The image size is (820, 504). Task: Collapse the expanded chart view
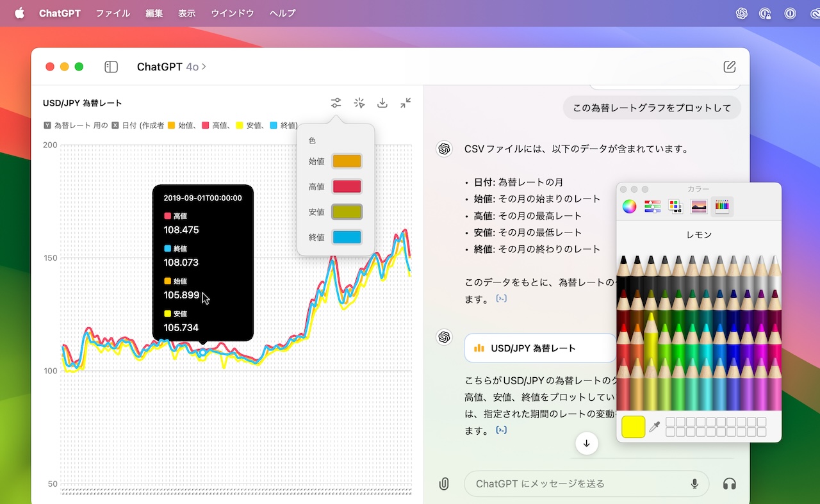[x=406, y=102]
